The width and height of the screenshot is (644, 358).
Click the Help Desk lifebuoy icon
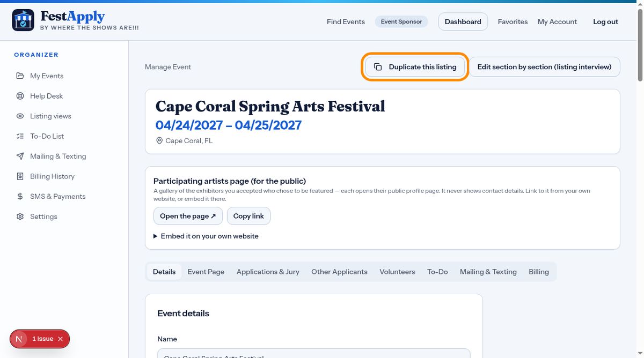coord(20,96)
